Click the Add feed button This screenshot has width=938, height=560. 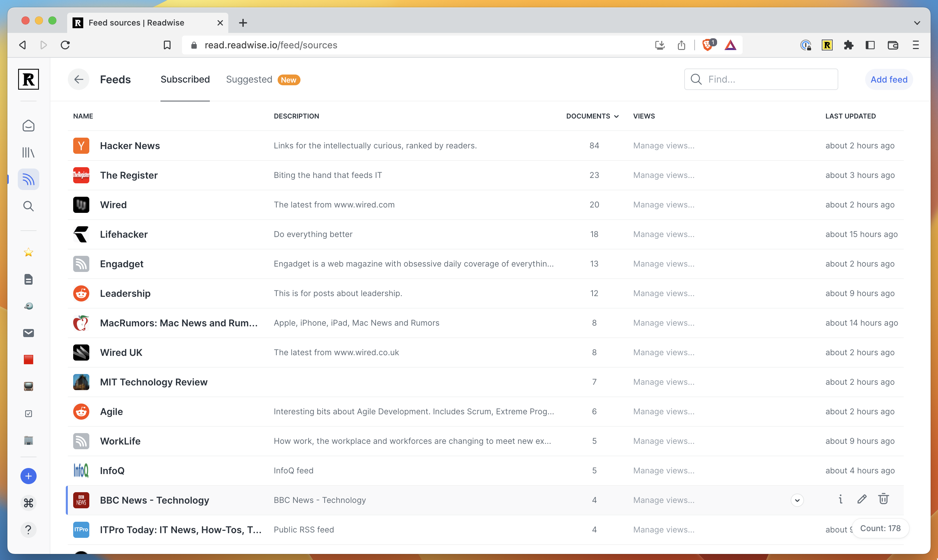(889, 80)
